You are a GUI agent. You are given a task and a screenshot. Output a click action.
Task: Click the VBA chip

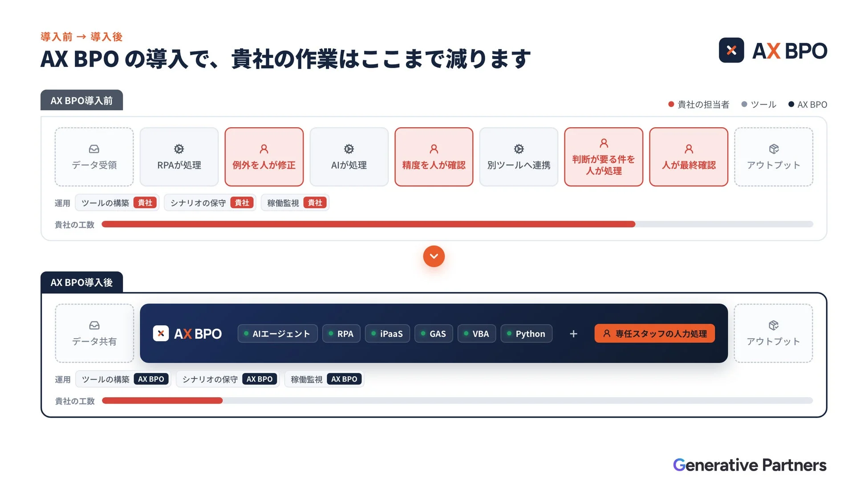pos(477,334)
